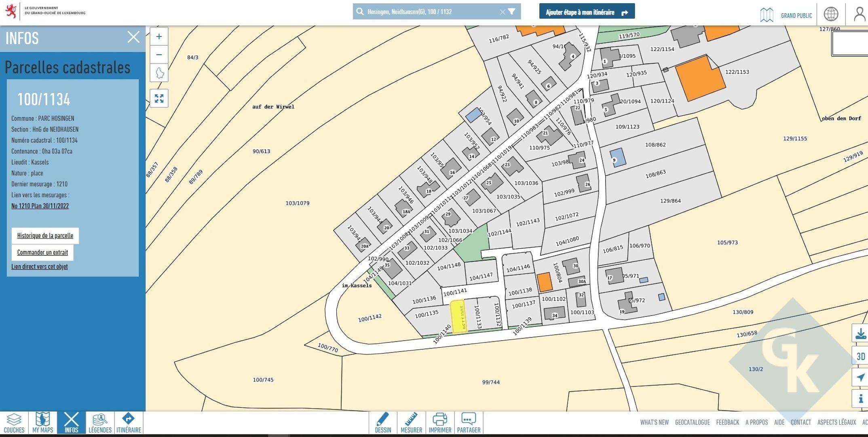This screenshot has width=868, height=437.
Task: Reset map to Luxembourg full extent
Action: pyautogui.click(x=159, y=73)
